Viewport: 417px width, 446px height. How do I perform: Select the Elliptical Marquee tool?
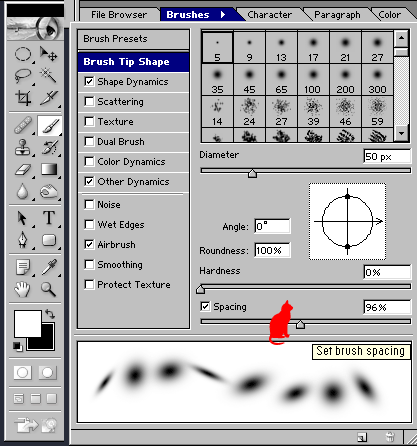[23, 54]
